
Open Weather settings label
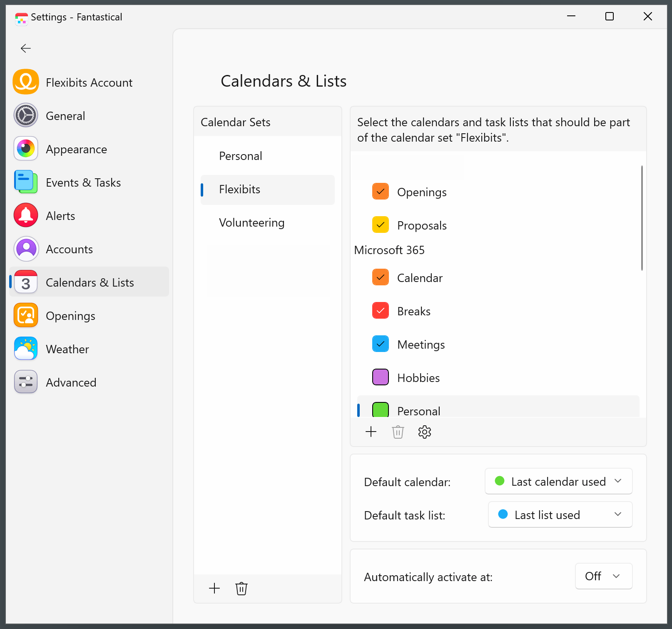[67, 349]
